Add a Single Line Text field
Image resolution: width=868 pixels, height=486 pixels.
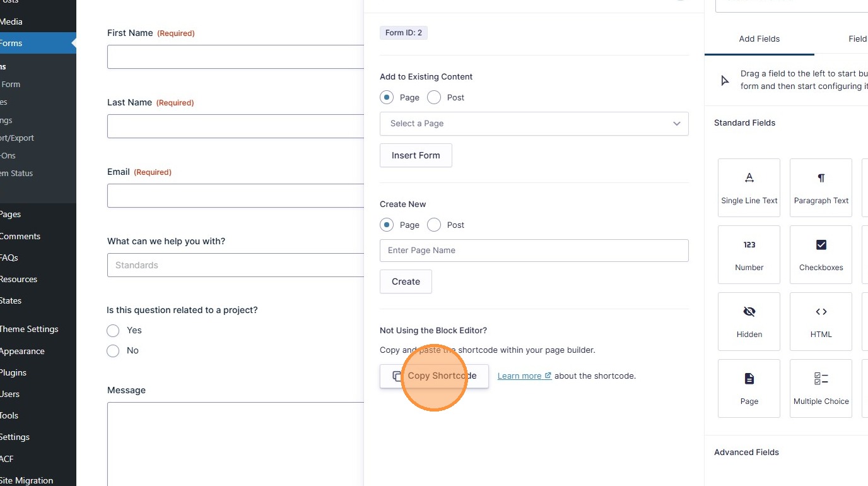coord(749,187)
